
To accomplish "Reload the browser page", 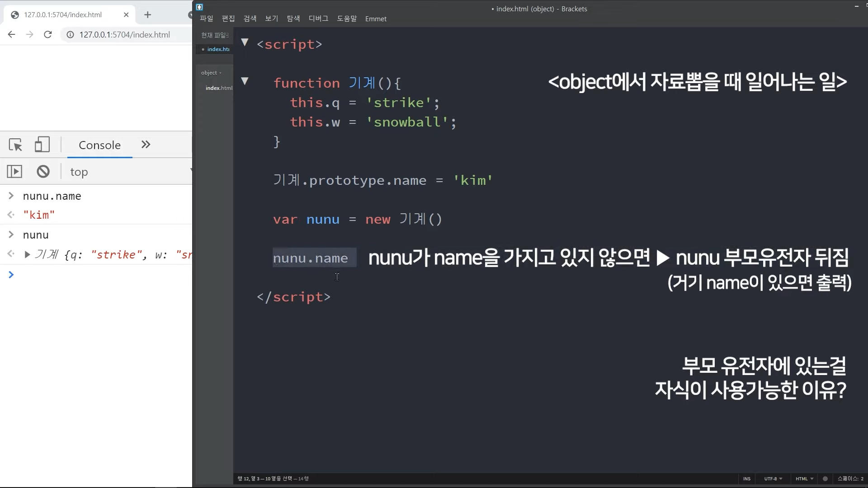I will coord(48,35).
